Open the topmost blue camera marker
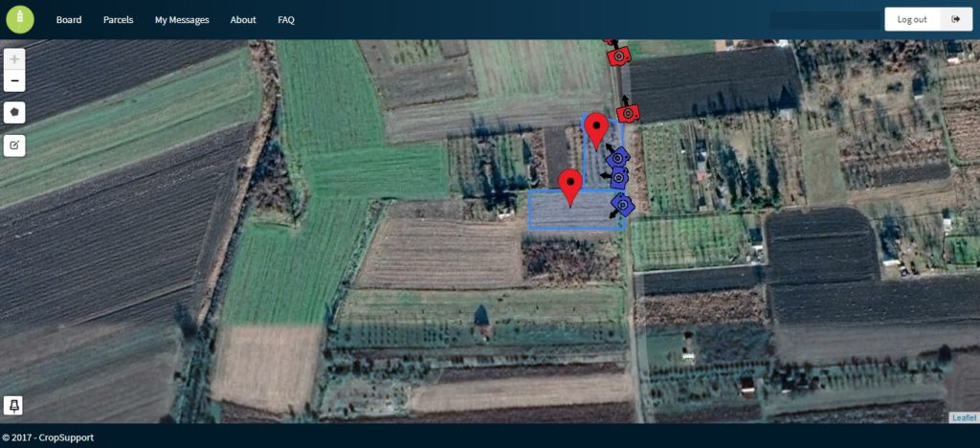980x448 pixels. click(x=619, y=156)
